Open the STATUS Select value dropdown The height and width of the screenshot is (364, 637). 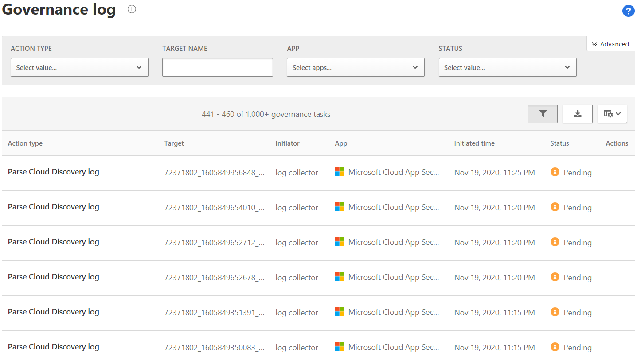[x=507, y=67]
